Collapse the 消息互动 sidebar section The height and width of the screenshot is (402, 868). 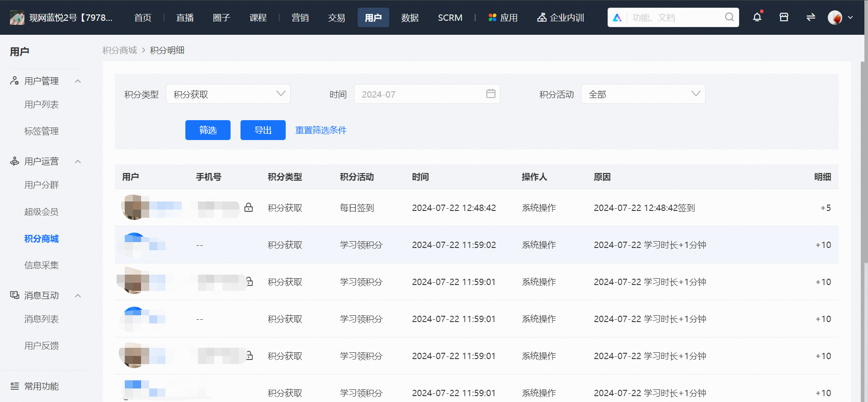click(78, 295)
